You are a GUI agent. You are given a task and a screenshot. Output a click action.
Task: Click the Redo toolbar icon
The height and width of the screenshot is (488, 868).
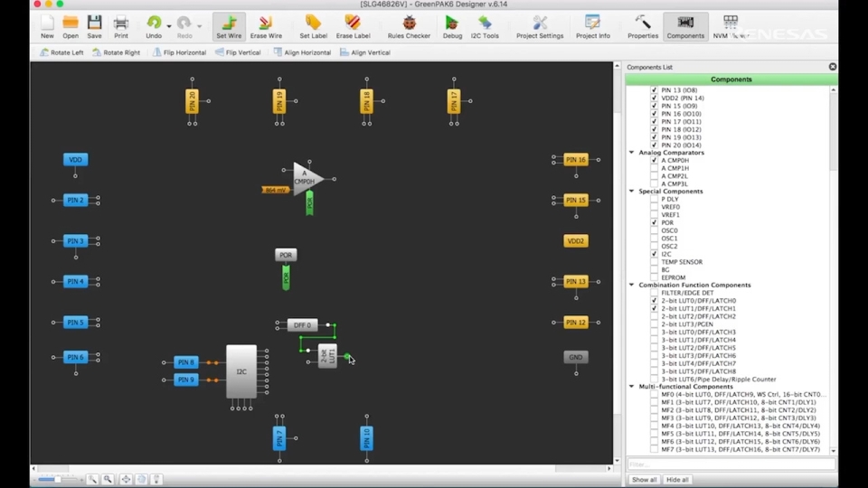pyautogui.click(x=184, y=26)
